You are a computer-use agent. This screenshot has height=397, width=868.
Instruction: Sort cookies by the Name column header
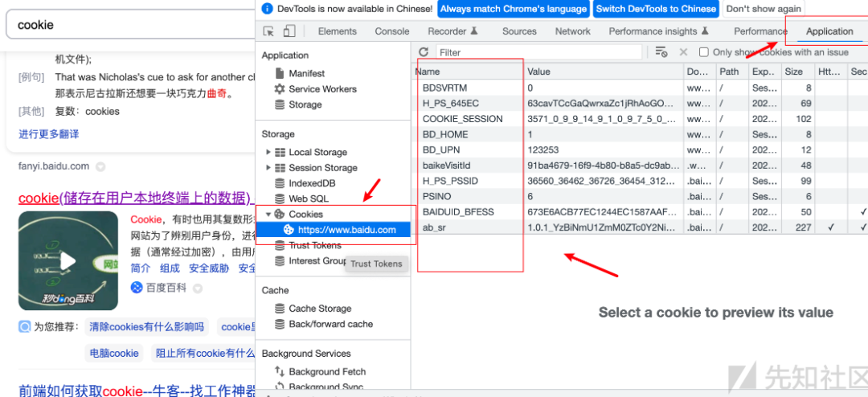[x=469, y=72]
